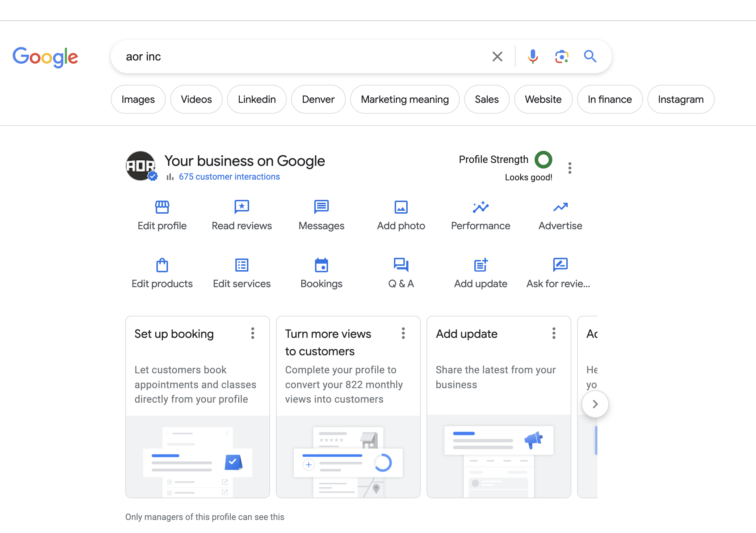Click 'Your business on Google' heading
This screenshot has width=756, height=533.
coord(245,161)
